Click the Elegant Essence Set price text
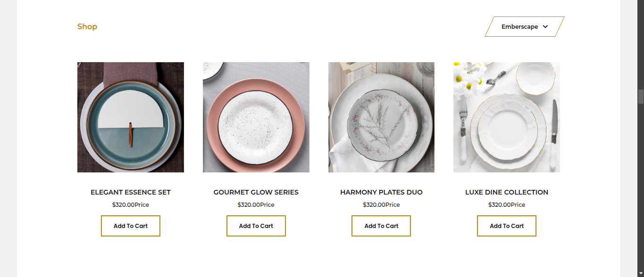This screenshot has width=644, height=277. 131,205
